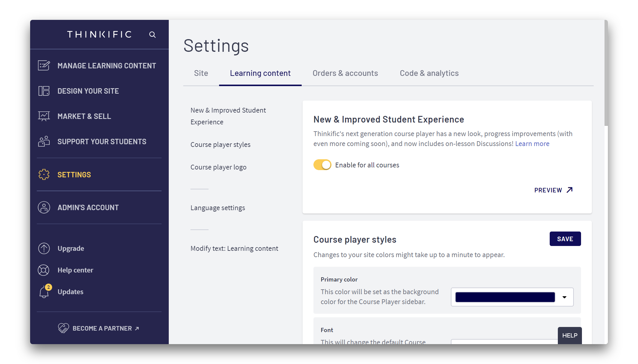The width and height of the screenshot is (638, 364).
Task: Open the Code & analytics tab
Action: click(x=429, y=73)
